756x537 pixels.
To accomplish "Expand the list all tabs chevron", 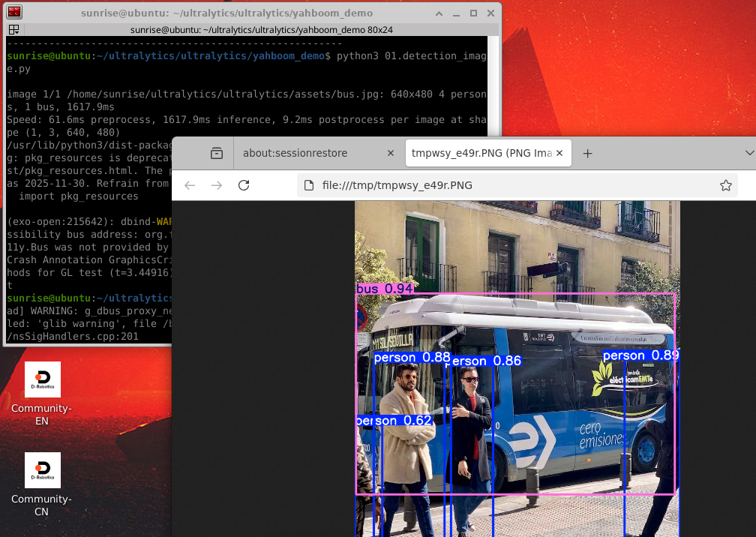I will point(749,153).
